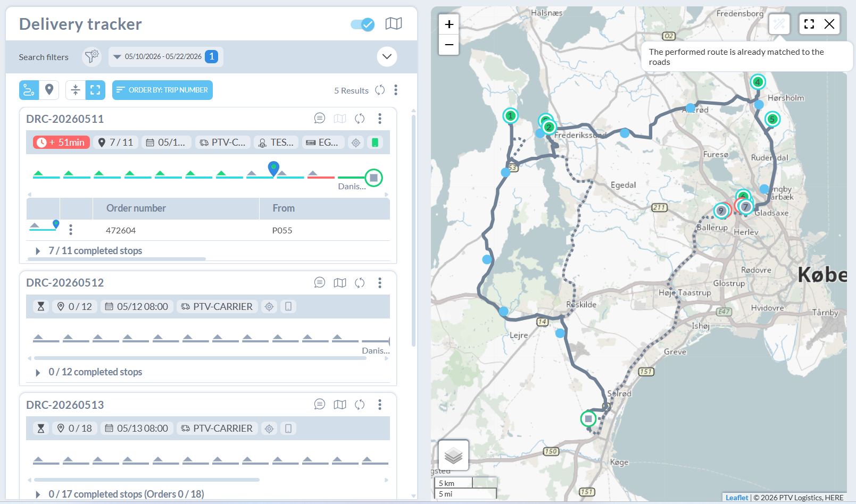Refresh the 5 Results list
856x504 pixels.
click(380, 90)
